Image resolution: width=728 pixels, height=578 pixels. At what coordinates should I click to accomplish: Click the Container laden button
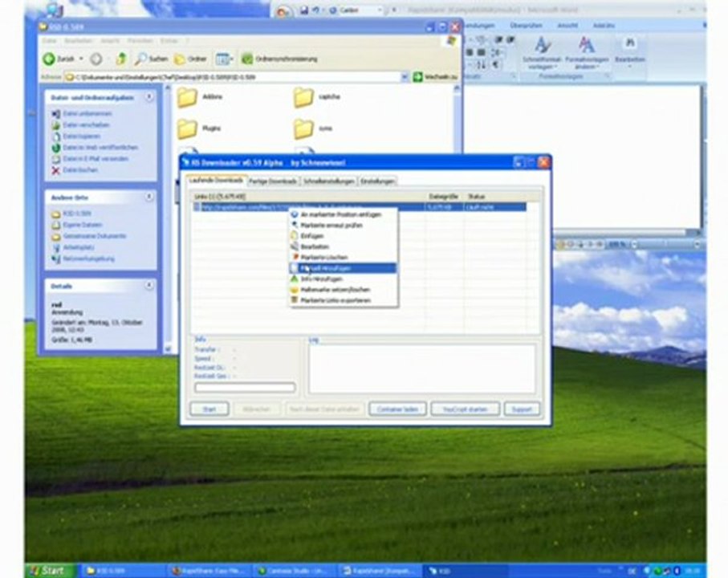pyautogui.click(x=397, y=409)
